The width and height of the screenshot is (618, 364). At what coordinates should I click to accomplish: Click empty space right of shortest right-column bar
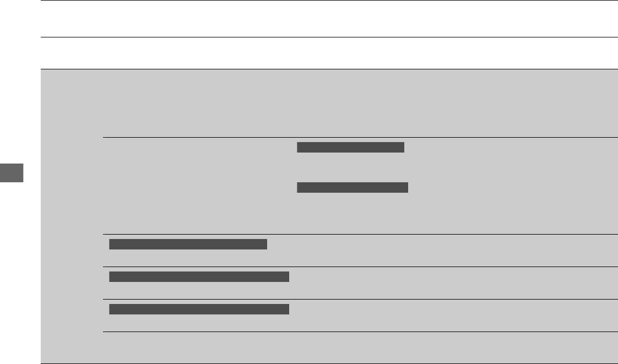tap(511, 148)
